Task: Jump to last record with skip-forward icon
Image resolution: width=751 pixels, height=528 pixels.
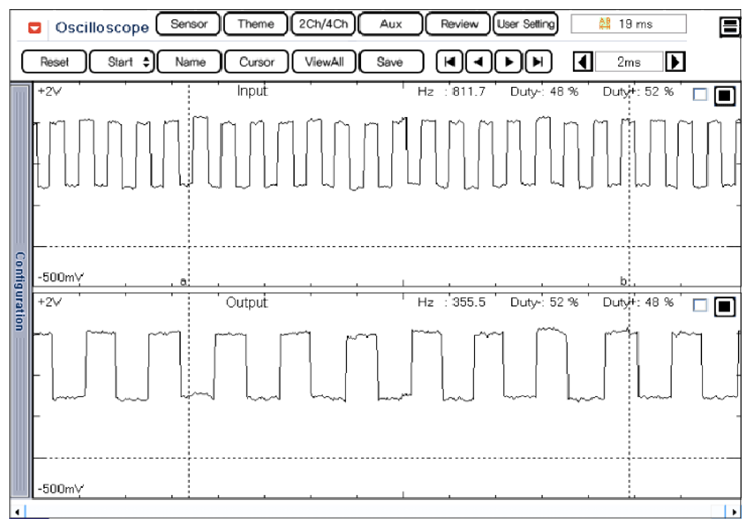Action: (538, 62)
